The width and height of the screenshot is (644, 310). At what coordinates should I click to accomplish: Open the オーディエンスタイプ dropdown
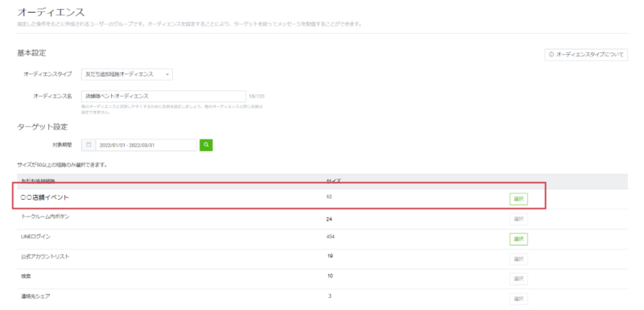(x=127, y=74)
